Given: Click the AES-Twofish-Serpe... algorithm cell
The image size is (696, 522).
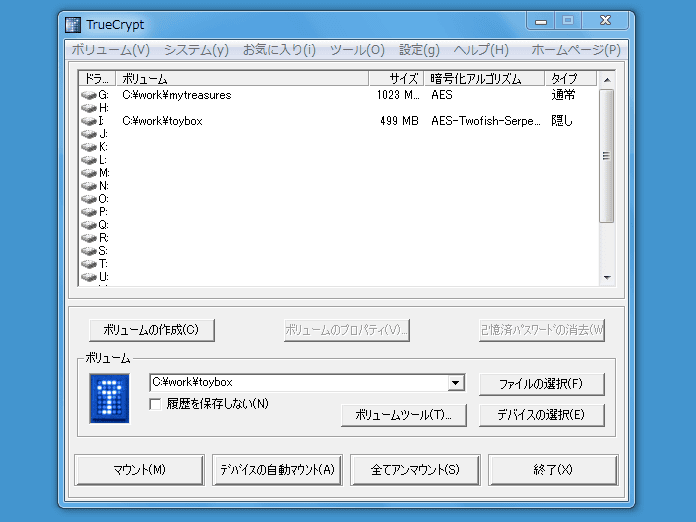Looking at the screenshot, I should click(x=486, y=121).
